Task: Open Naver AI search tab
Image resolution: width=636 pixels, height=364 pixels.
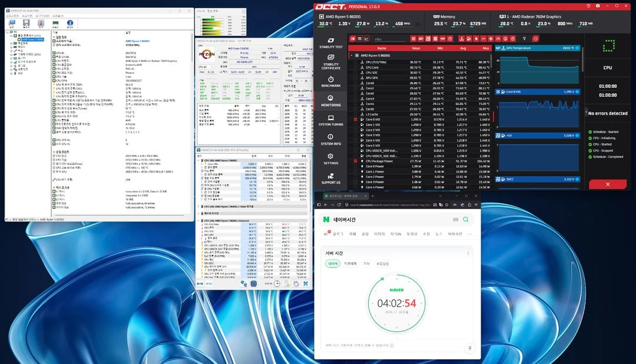Action: coord(326,234)
